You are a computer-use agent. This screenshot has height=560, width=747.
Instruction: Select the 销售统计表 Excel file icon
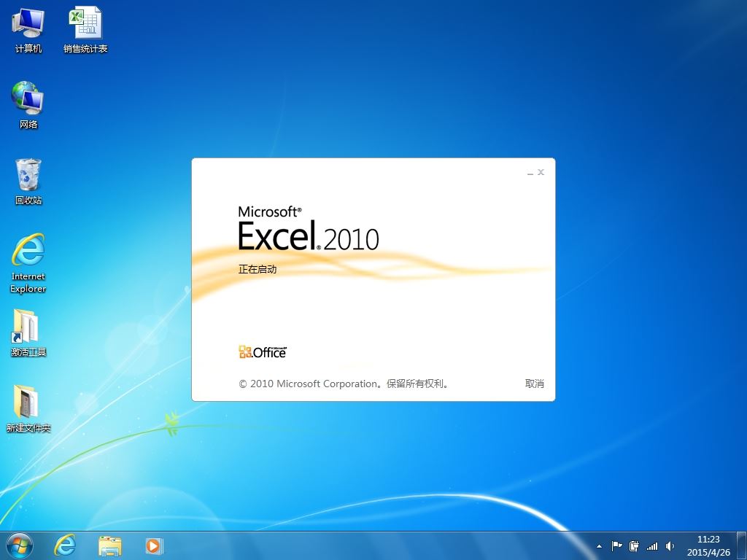tap(85, 30)
